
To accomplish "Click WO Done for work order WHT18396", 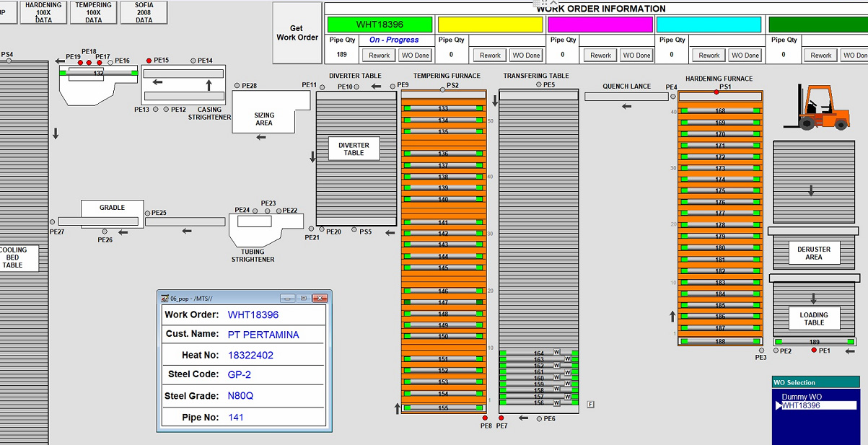I will (x=416, y=55).
